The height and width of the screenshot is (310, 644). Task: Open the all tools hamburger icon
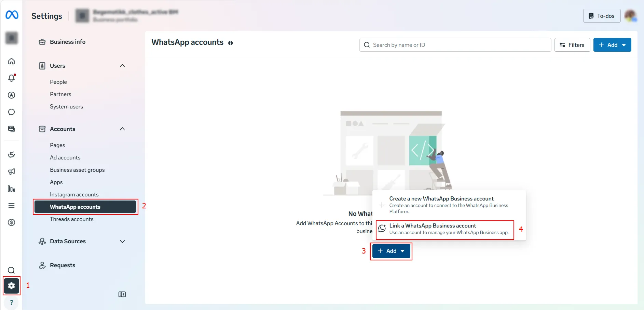12,205
